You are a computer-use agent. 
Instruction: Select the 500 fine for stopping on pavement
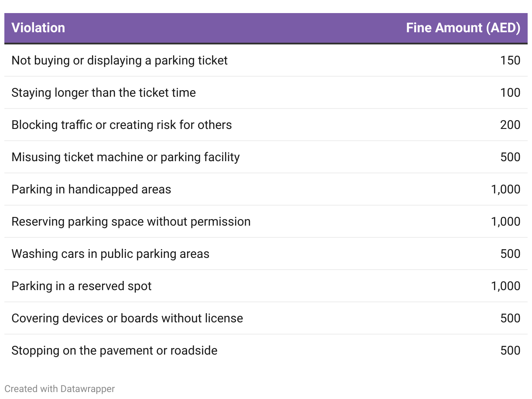tap(510, 350)
